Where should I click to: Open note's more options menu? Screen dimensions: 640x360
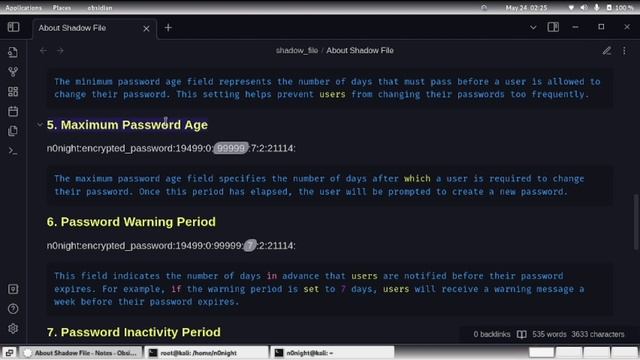[x=624, y=51]
